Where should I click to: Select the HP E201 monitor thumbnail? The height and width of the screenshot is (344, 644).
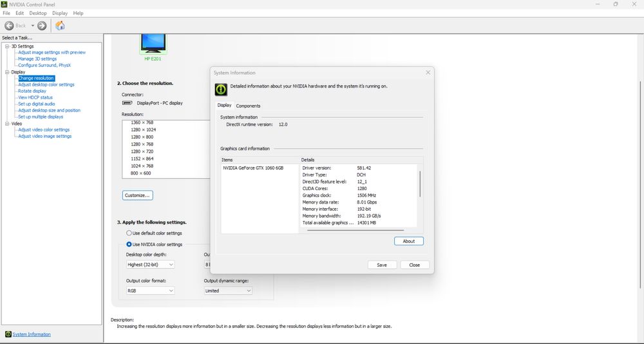[x=153, y=44]
